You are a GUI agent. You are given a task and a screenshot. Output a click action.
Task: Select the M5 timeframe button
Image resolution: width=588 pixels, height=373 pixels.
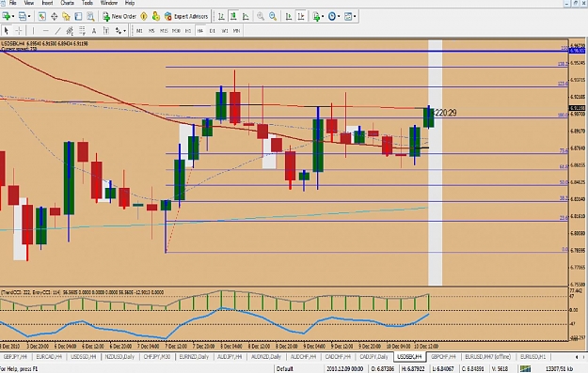(x=151, y=31)
